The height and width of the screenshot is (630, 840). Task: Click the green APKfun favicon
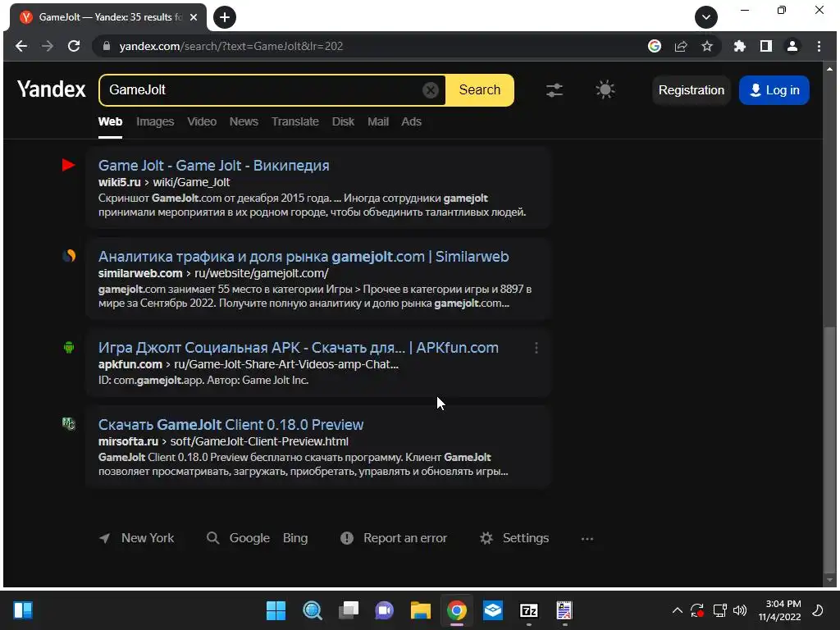pos(69,347)
